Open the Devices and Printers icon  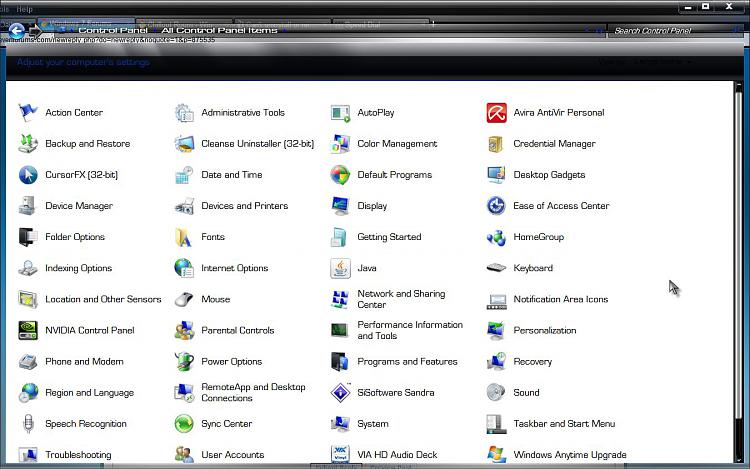[184, 206]
